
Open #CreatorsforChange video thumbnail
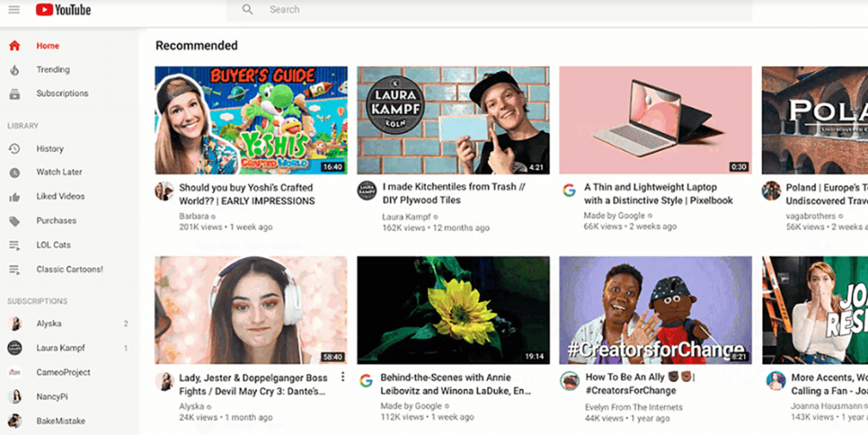click(655, 310)
